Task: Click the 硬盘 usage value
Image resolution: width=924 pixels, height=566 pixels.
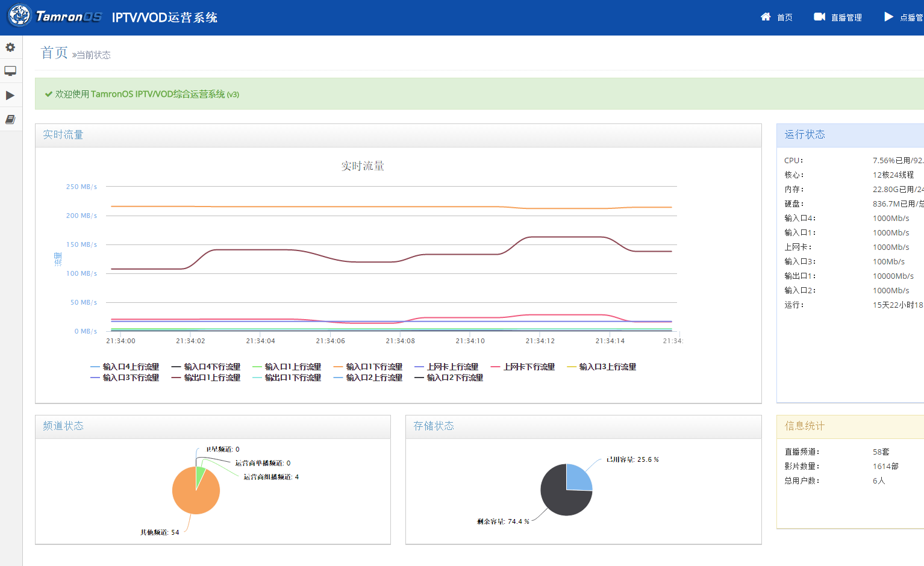Action: point(898,204)
